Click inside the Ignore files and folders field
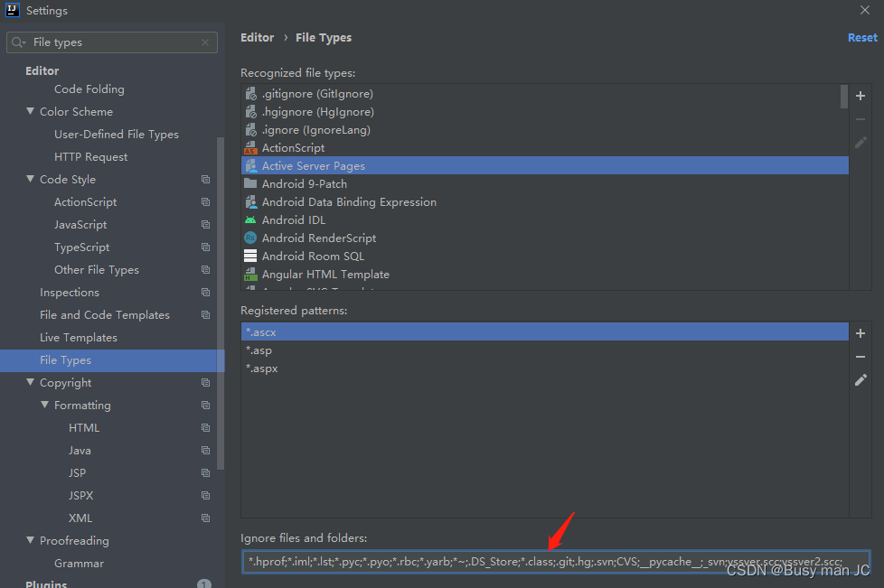Viewport: 884px width, 588px height. click(x=542, y=561)
